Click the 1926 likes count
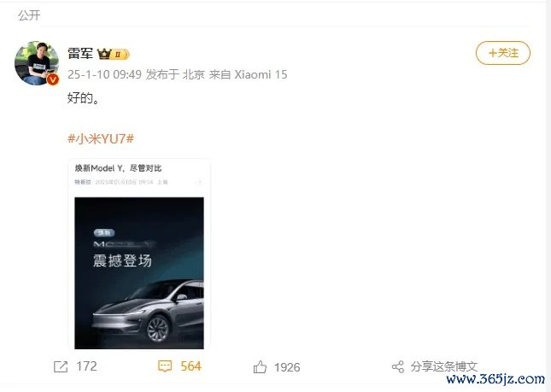Screen dimensions: 551x392 pyautogui.click(x=287, y=367)
